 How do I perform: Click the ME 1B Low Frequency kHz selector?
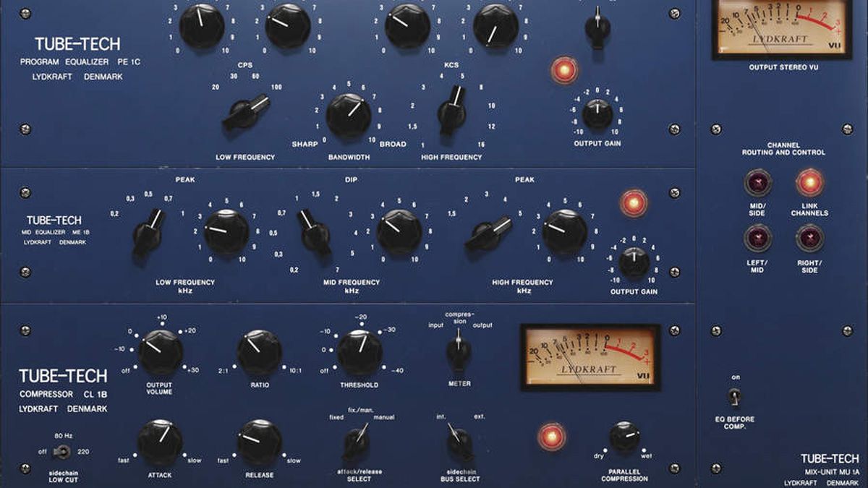click(x=148, y=232)
